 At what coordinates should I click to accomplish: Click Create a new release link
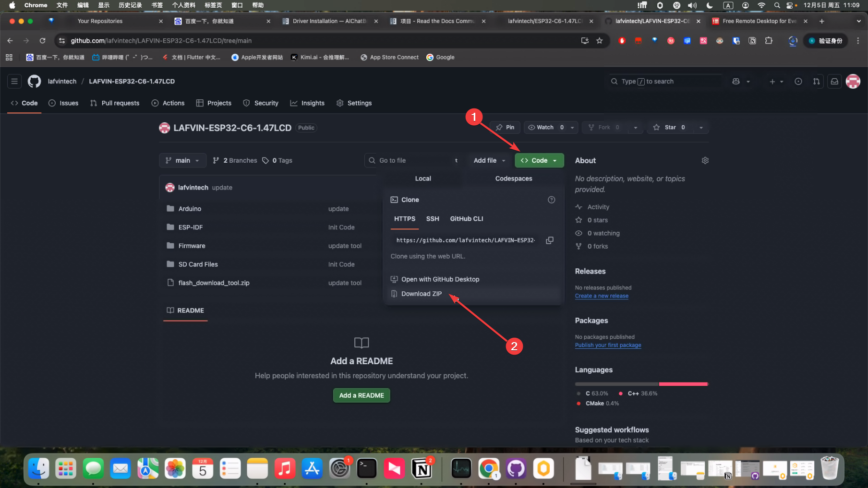tap(602, 296)
